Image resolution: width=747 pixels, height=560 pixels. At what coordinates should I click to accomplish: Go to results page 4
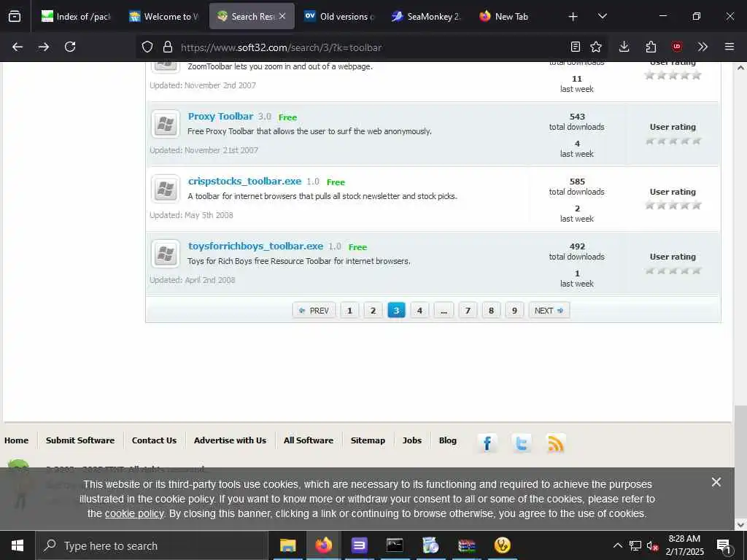419,311
